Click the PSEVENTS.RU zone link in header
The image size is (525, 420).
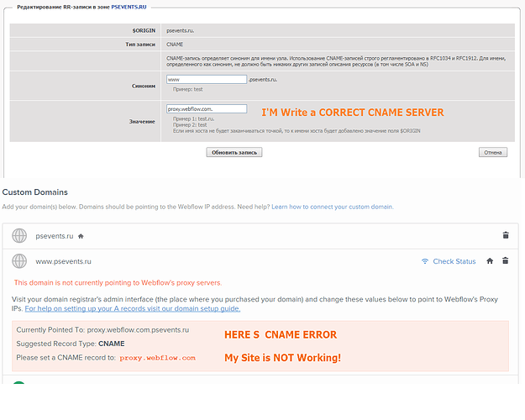tap(129, 7)
